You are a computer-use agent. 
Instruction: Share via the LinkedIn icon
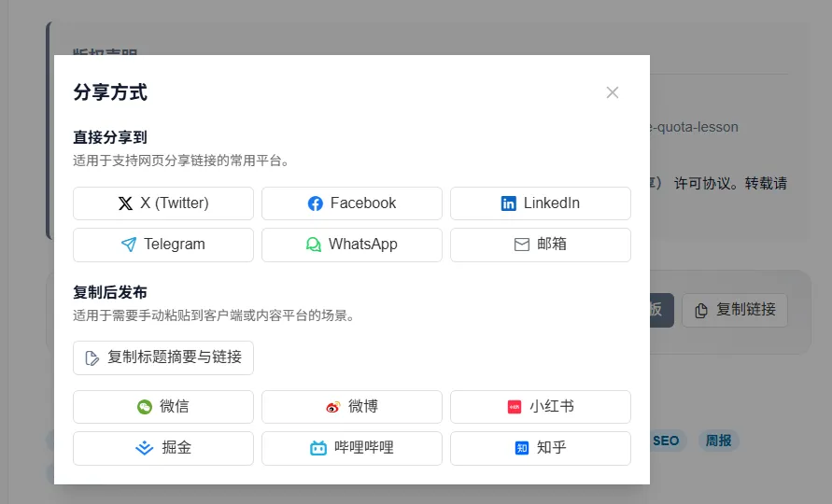coord(508,203)
